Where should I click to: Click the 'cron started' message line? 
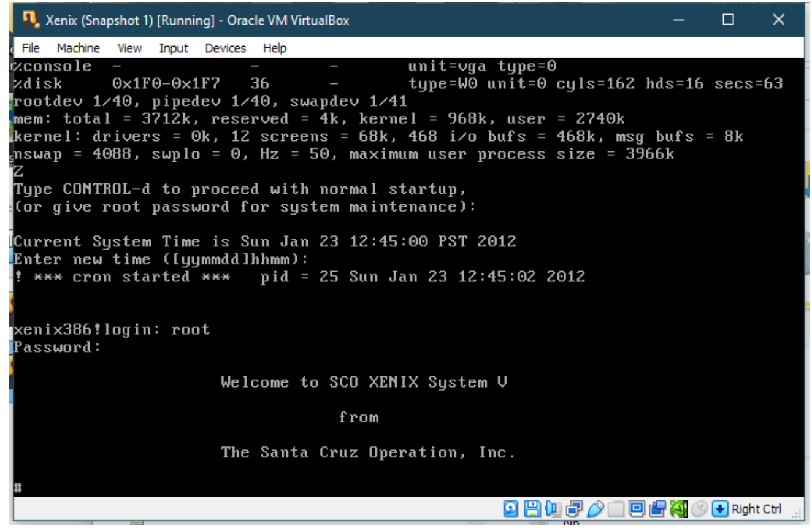(x=299, y=277)
